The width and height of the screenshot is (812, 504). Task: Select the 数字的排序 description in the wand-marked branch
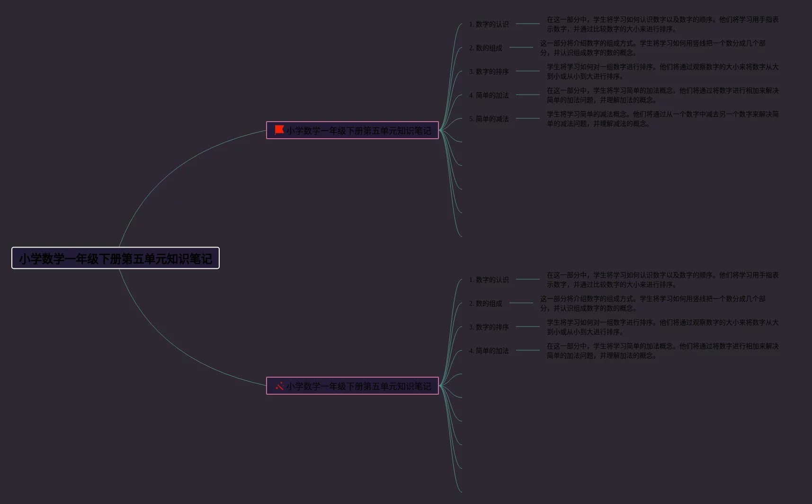tap(662, 327)
